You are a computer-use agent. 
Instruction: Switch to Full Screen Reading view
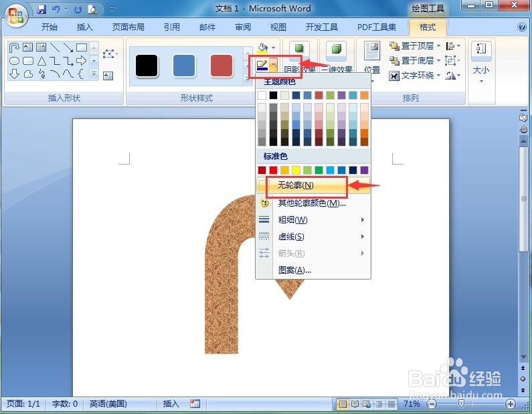click(355, 404)
